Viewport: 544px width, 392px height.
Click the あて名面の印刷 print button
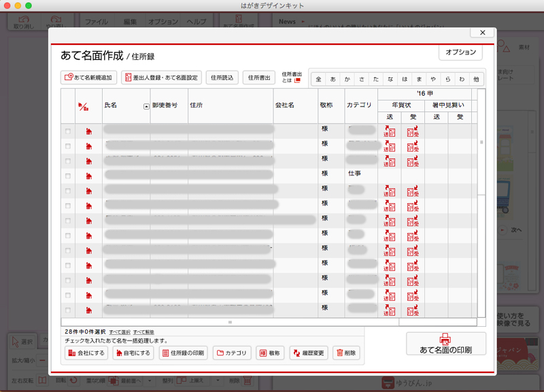pos(446,344)
